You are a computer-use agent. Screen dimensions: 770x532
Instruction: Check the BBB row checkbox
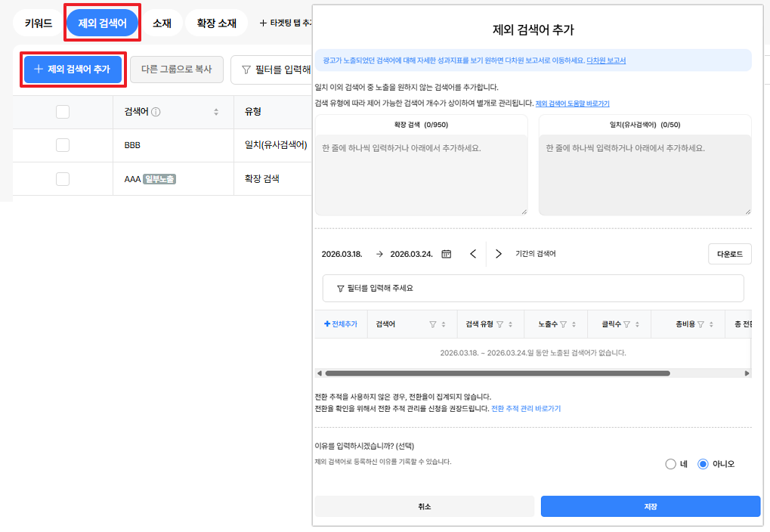tap(63, 145)
